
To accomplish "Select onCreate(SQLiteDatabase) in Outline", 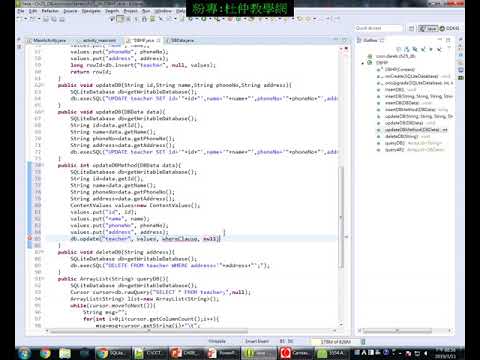I will coord(412,76).
